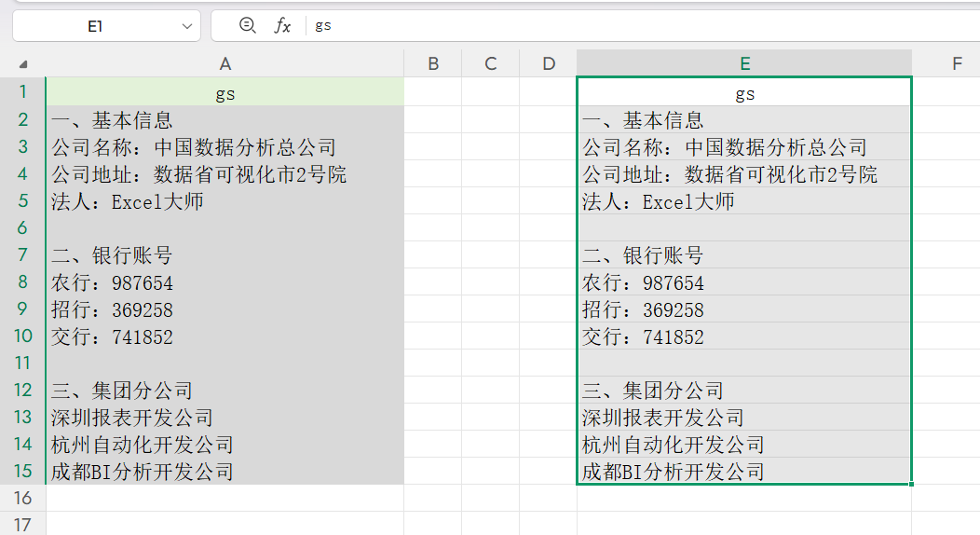Click column E cell 公司地址:数据省可视化市2号院
The height and width of the screenshot is (535, 980).
click(x=744, y=173)
